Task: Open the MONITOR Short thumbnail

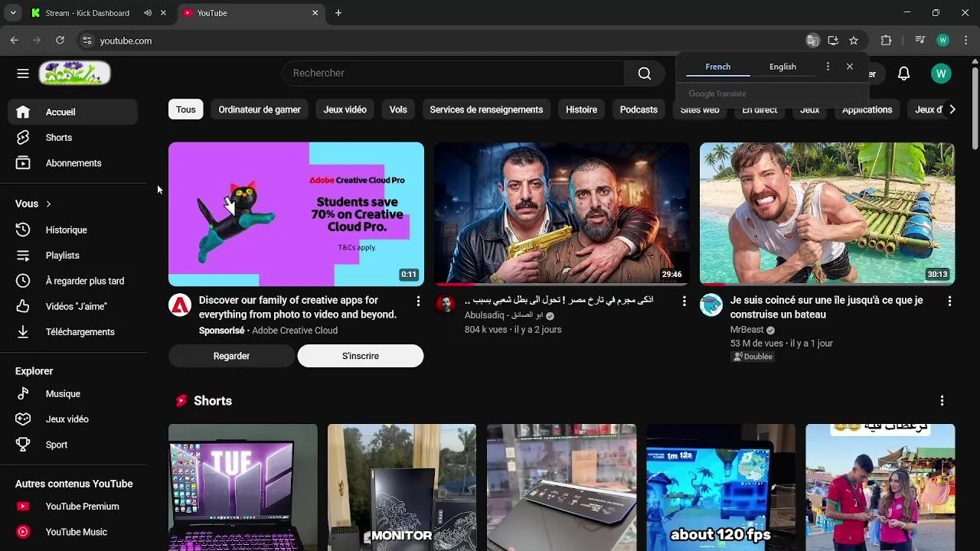Action: (x=402, y=487)
